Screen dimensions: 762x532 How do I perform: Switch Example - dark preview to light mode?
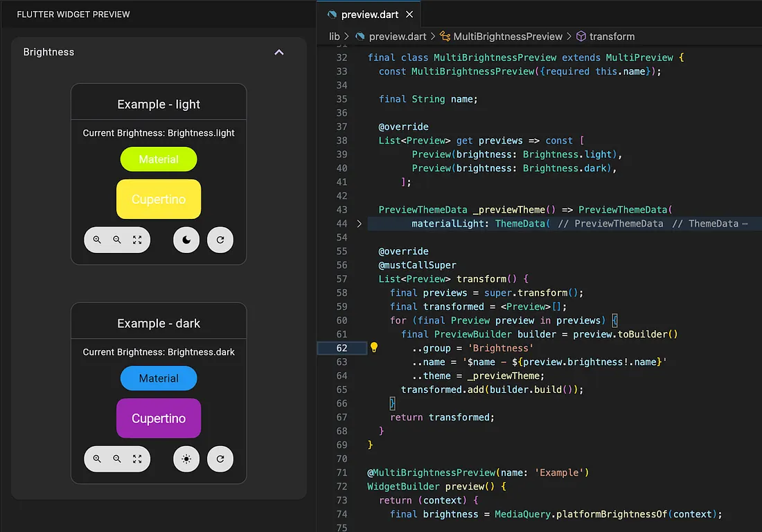coord(186,459)
